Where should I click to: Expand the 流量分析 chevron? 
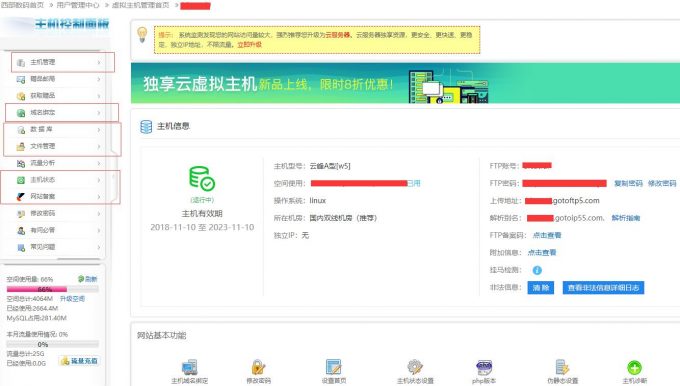point(99,164)
